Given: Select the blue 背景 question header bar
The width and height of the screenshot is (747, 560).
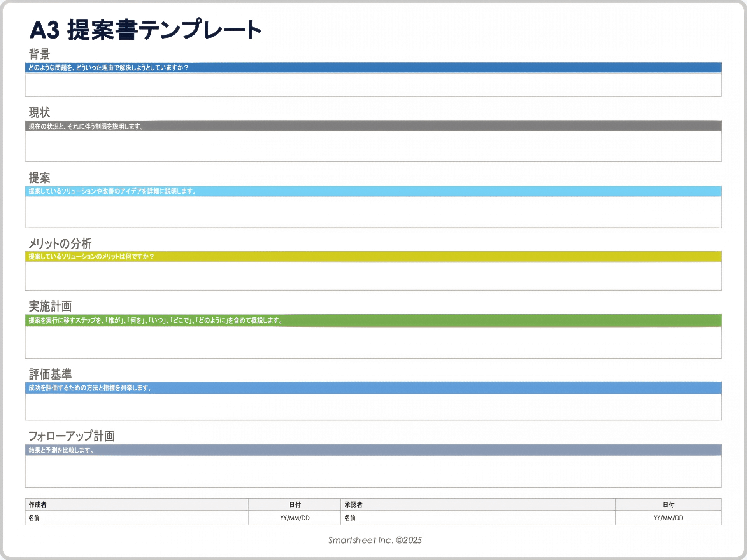Looking at the screenshot, I should coord(373,68).
